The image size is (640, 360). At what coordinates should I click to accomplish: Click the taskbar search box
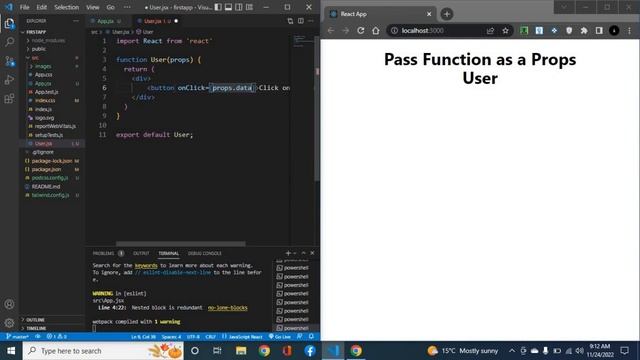[x=103, y=351]
